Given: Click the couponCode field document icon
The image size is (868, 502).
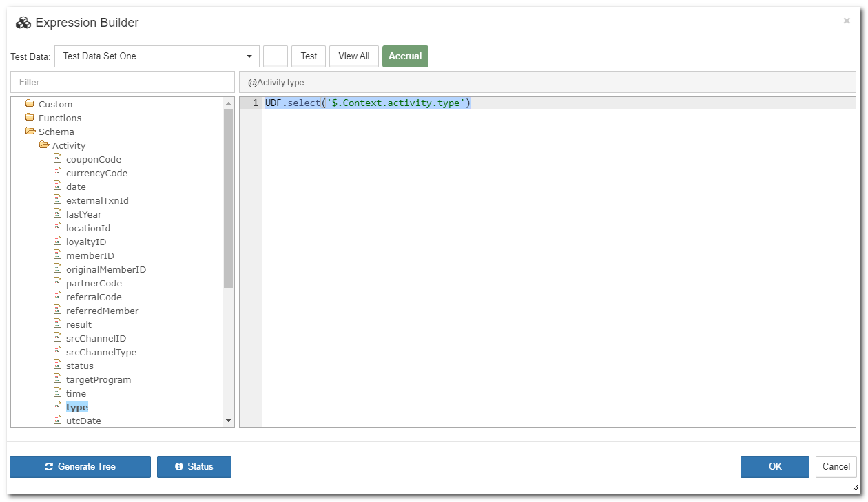Looking at the screenshot, I should pyautogui.click(x=58, y=159).
